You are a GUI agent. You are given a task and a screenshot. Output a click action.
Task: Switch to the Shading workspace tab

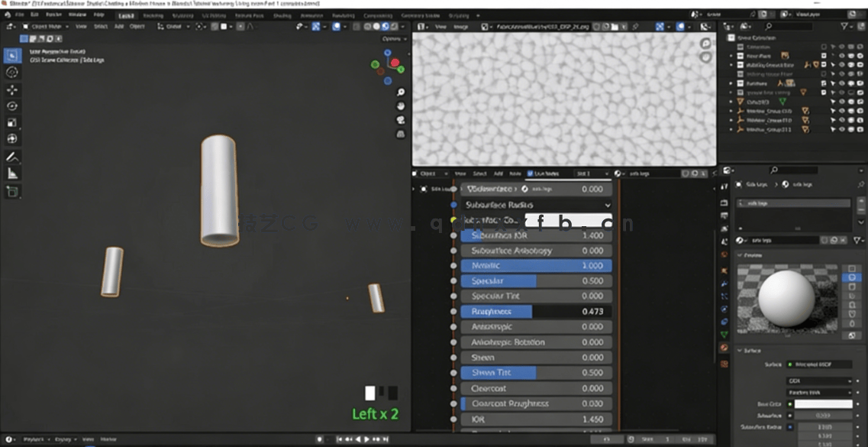click(281, 14)
